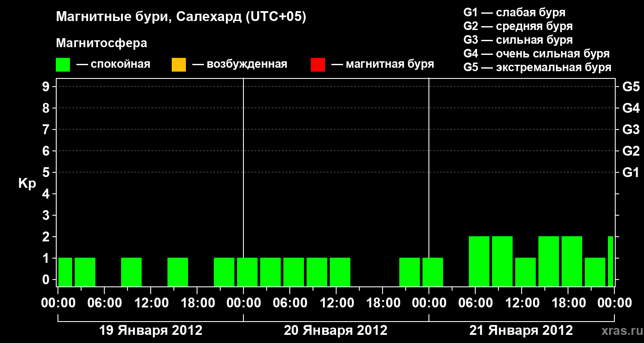Click the Kp 2 bar at 17:00–20:00 on 21 January
This screenshot has height=343, width=644.
tap(572, 261)
